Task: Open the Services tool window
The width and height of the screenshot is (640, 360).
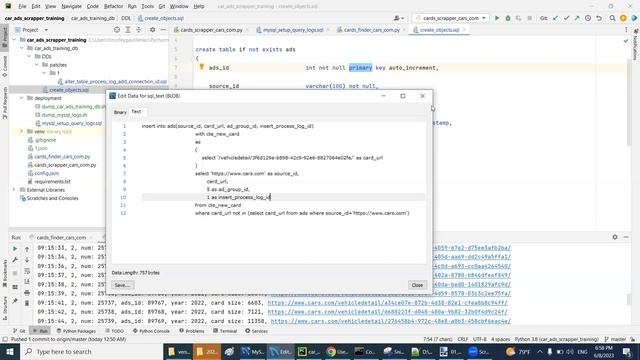Action: coord(256,331)
